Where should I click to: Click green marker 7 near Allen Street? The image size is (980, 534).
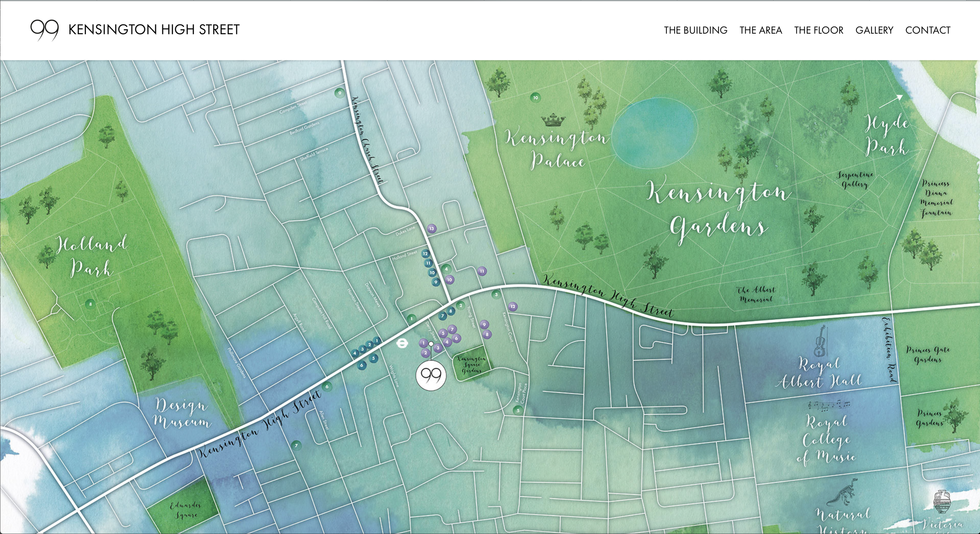pyautogui.click(x=296, y=445)
